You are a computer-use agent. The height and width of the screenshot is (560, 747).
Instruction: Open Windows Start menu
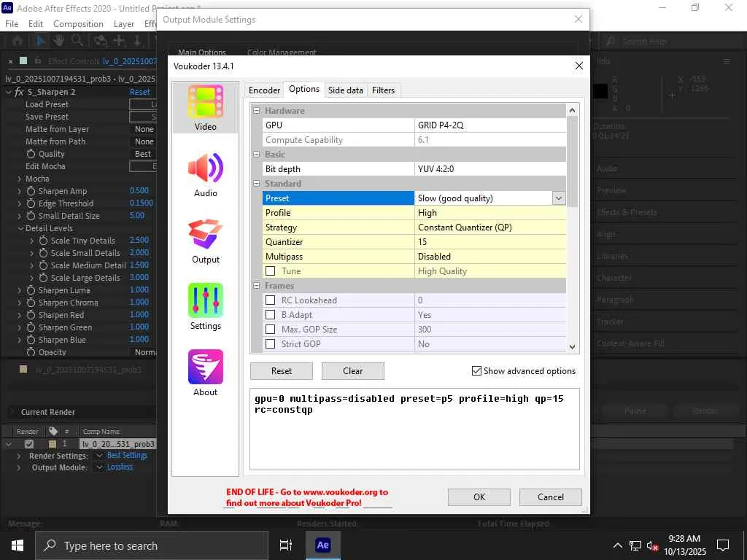(x=18, y=545)
